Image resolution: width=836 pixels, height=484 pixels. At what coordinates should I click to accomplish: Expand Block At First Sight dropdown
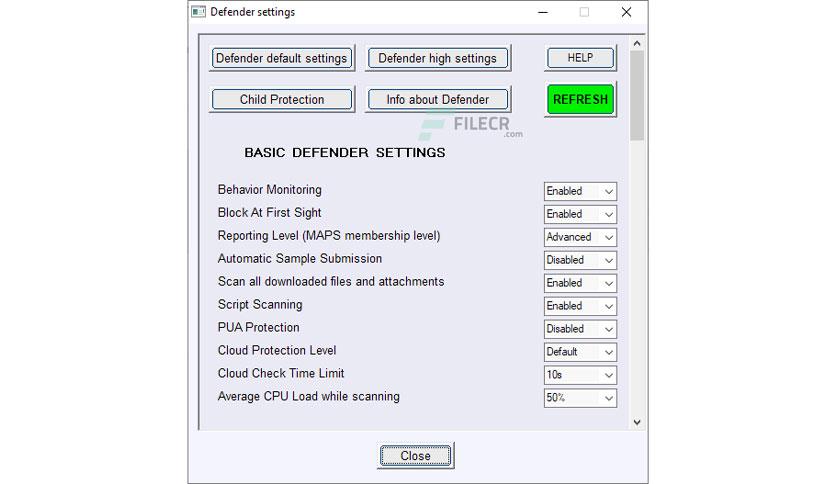pyautogui.click(x=580, y=214)
